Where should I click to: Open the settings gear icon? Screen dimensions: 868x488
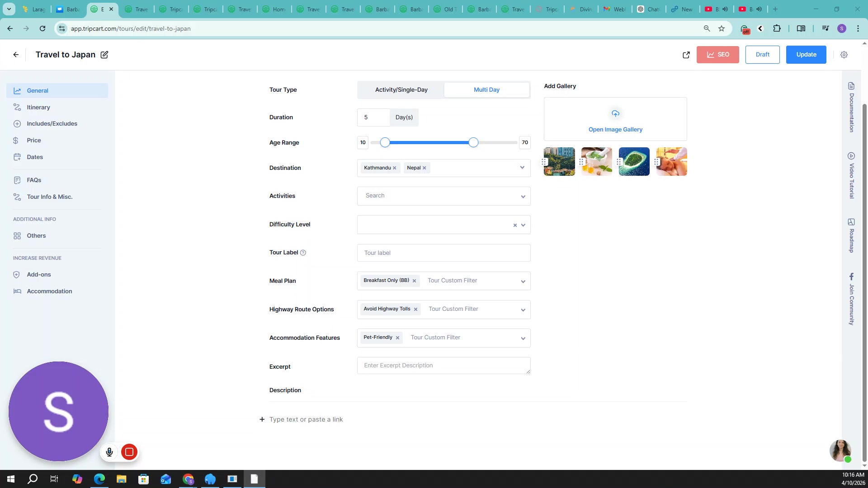coord(844,55)
